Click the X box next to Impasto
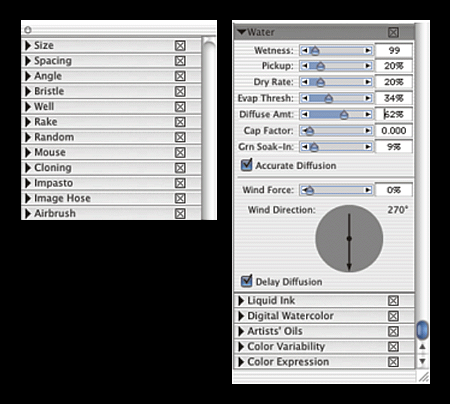The image size is (450, 404). [180, 183]
